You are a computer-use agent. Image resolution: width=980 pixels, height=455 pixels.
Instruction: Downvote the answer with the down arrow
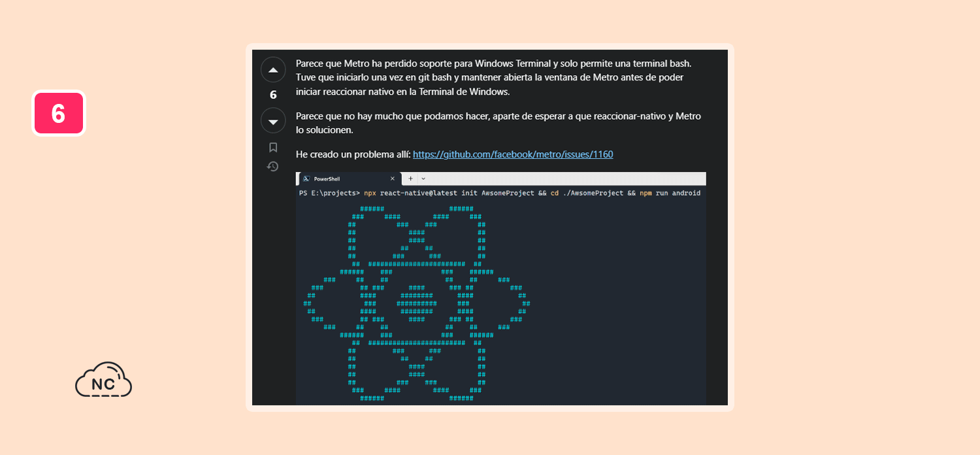(x=273, y=121)
